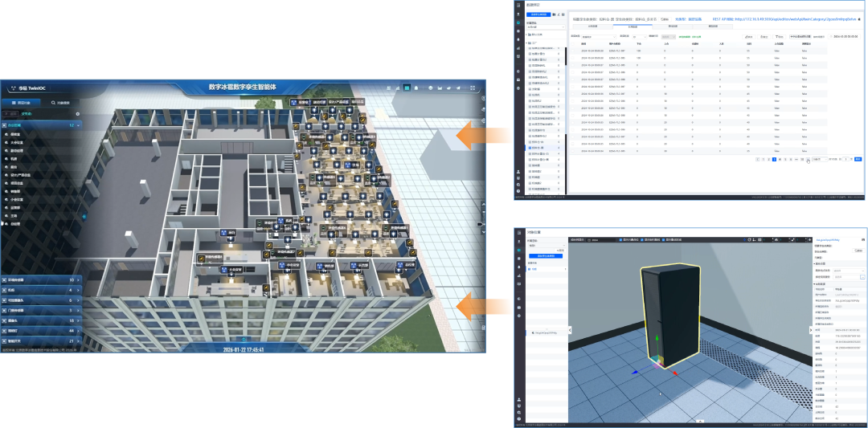Click blue button in rack editor left panel
The image size is (868, 428).
pyautogui.click(x=546, y=256)
